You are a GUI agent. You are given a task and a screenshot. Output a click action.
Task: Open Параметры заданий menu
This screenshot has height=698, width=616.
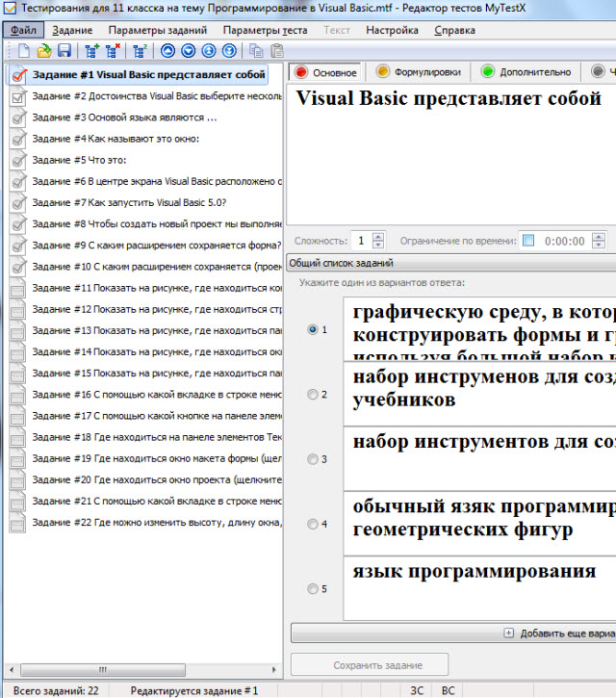click(158, 30)
